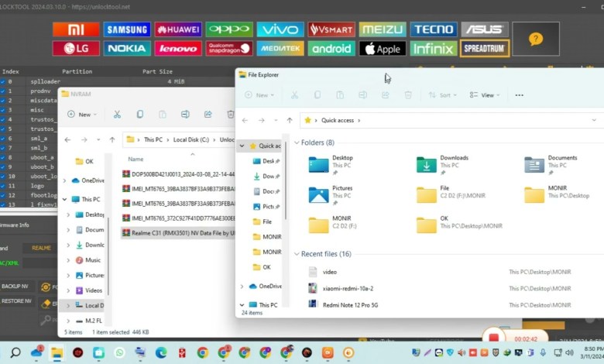Toggle the splloader partition checkbox
The width and height of the screenshot is (604, 364).
(2, 81)
